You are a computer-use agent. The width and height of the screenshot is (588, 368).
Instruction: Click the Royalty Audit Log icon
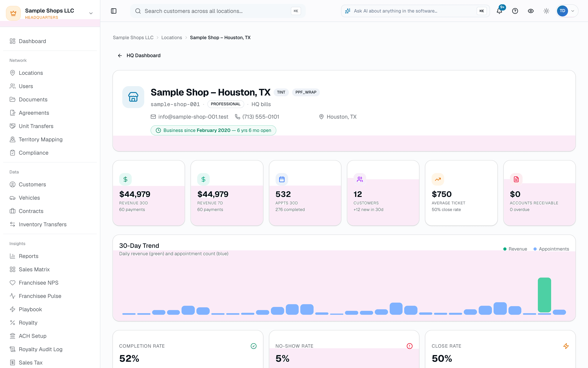coord(12,349)
